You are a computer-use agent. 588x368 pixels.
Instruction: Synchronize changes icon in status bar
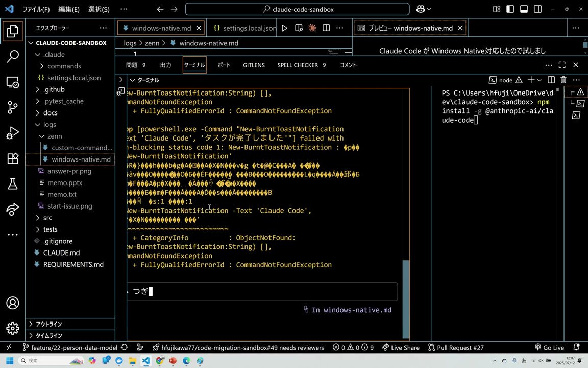[x=125, y=348]
